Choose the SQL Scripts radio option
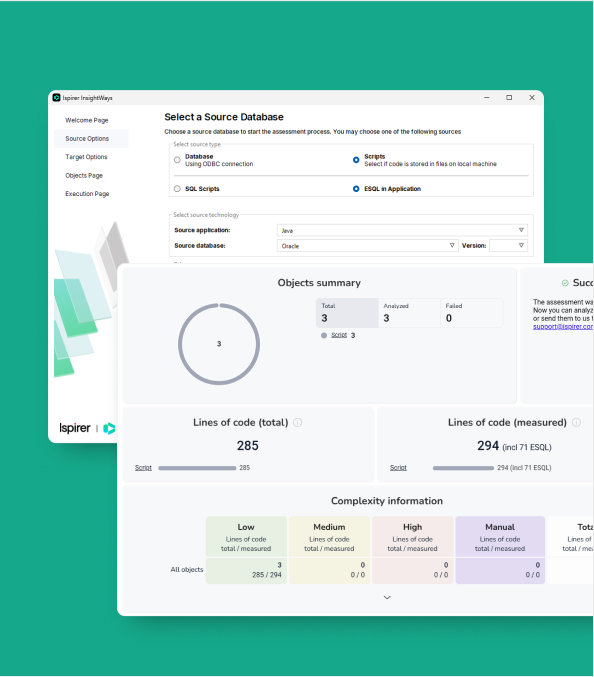This screenshot has height=677, width=594. [x=177, y=189]
